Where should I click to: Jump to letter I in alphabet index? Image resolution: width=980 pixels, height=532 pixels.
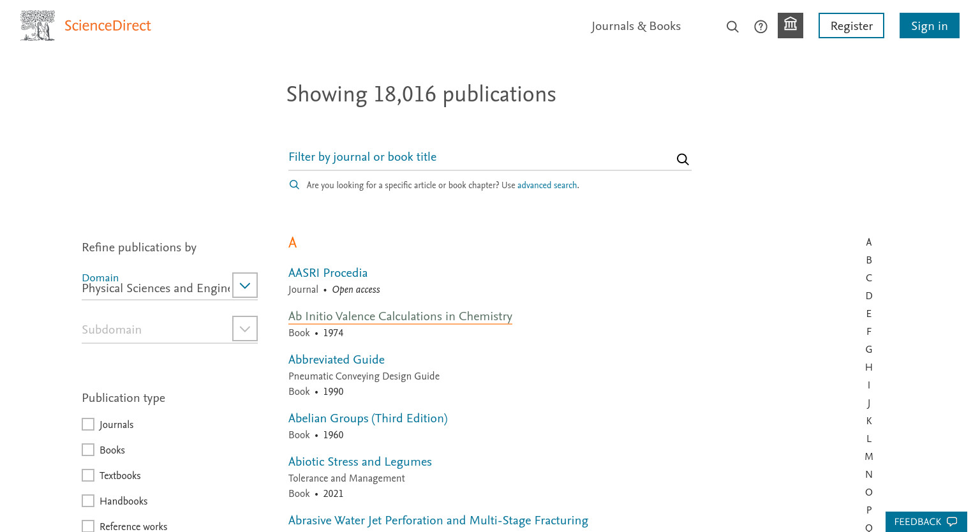click(869, 385)
